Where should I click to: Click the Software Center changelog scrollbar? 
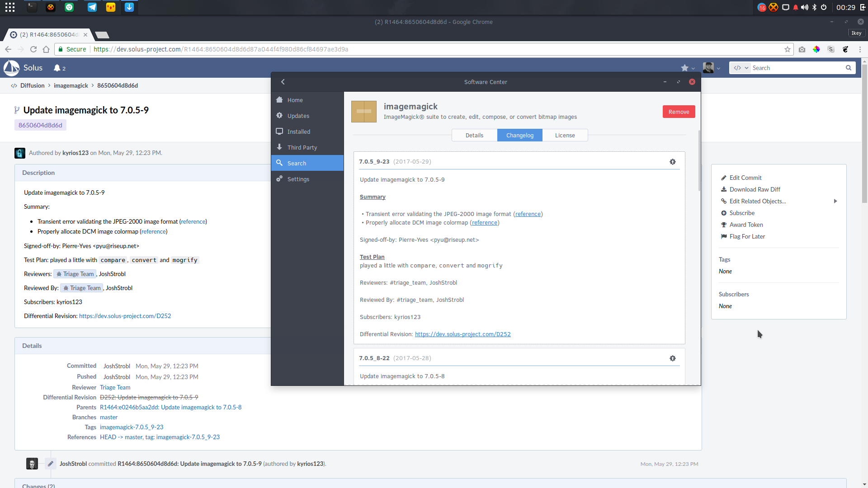(699, 160)
